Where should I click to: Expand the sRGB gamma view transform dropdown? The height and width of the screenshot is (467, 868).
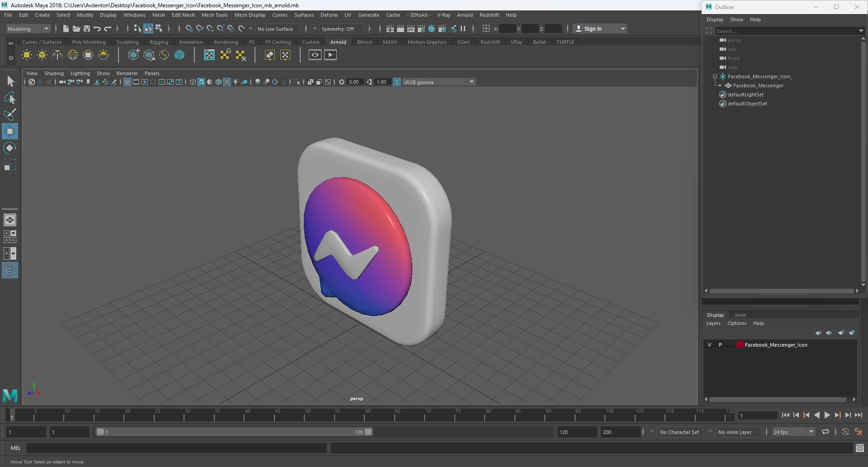click(x=472, y=82)
